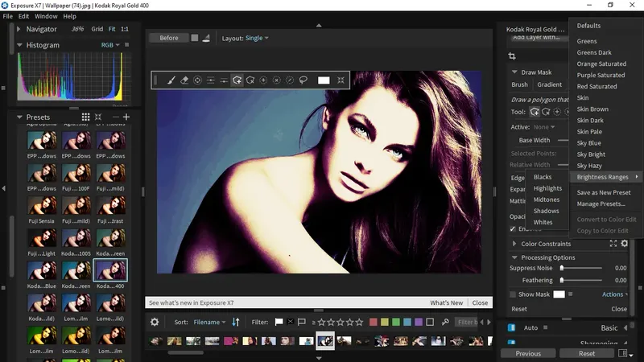Viewport: 644px width, 362px height.
Task: Select Midtones in Brightness Ranges submenu
Action: pyautogui.click(x=547, y=200)
